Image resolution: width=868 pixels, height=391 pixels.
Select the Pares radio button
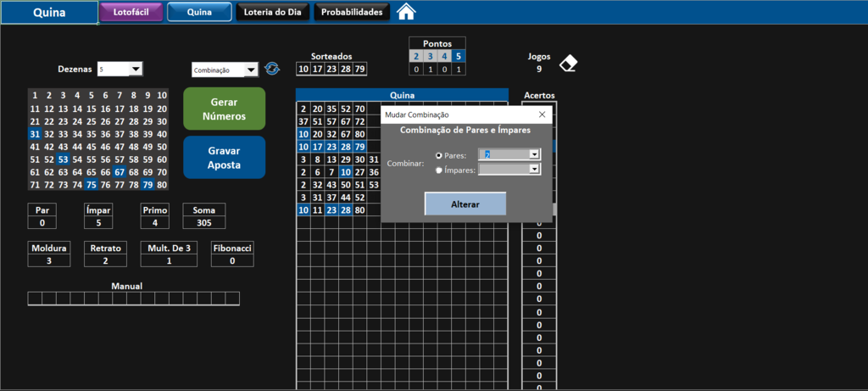click(440, 155)
